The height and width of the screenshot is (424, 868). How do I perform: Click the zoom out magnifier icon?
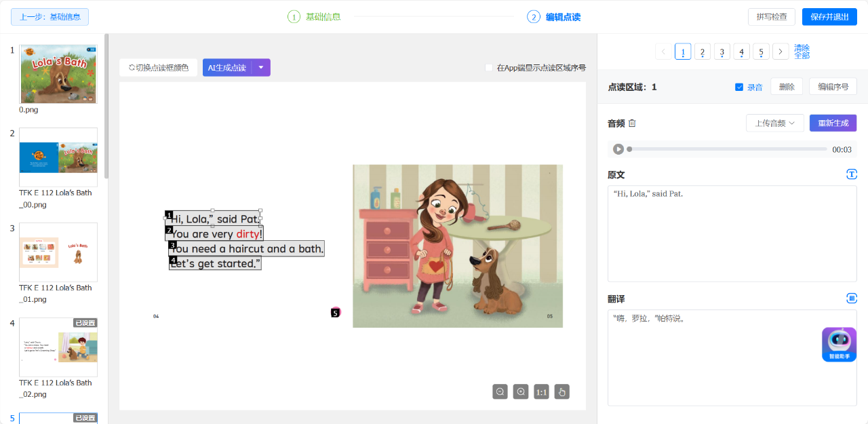pyautogui.click(x=500, y=391)
